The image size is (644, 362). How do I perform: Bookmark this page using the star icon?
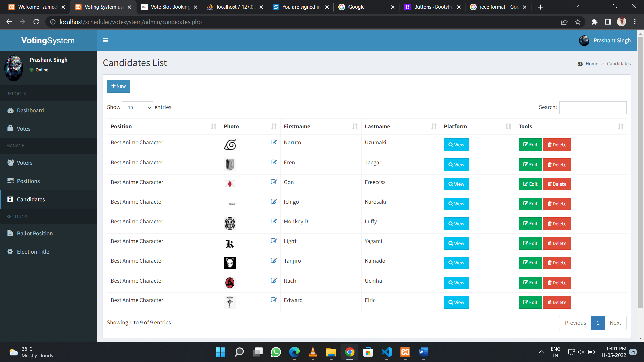[578, 22]
